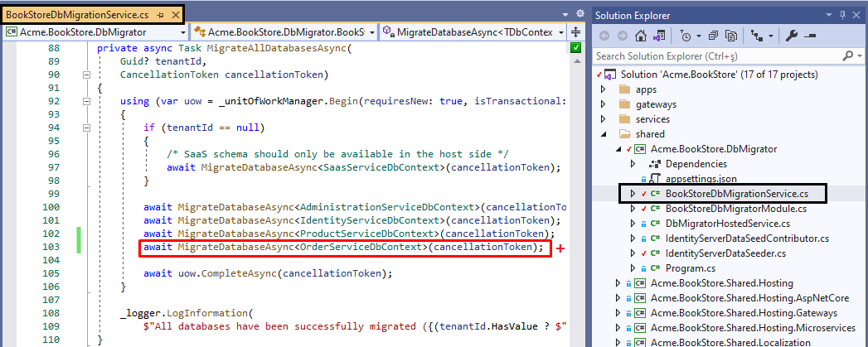Viewport: 868px width, 347px height.
Task: Open dropdown arrow beside tree view icon
Action: [771, 36]
